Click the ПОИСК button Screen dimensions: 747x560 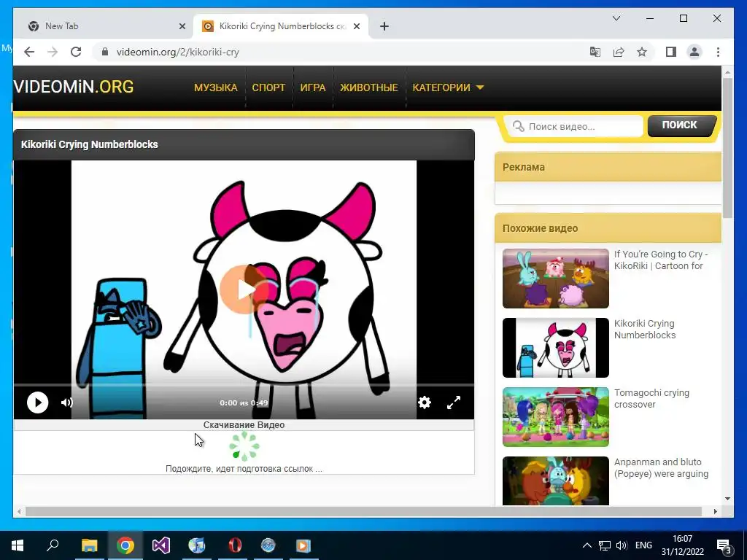[x=681, y=125]
